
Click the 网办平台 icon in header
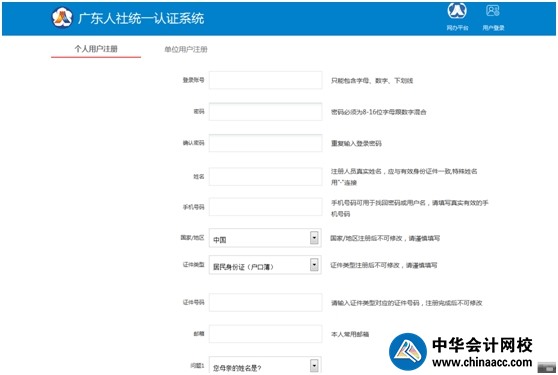[457, 11]
